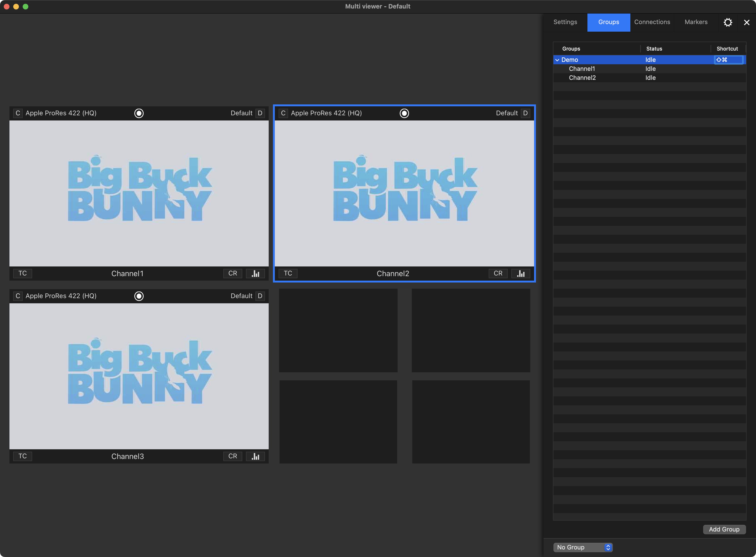Click the Add Group button
Viewport: 756px width, 557px height.
724,529
